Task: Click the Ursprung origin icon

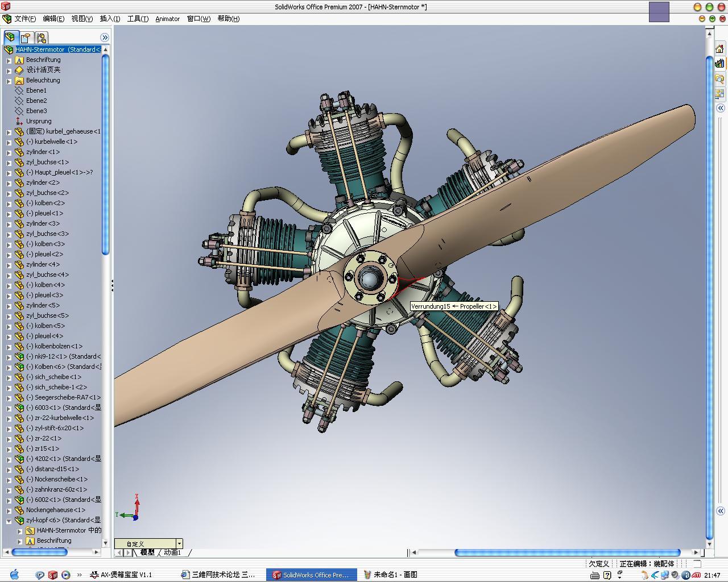Action: (x=19, y=121)
